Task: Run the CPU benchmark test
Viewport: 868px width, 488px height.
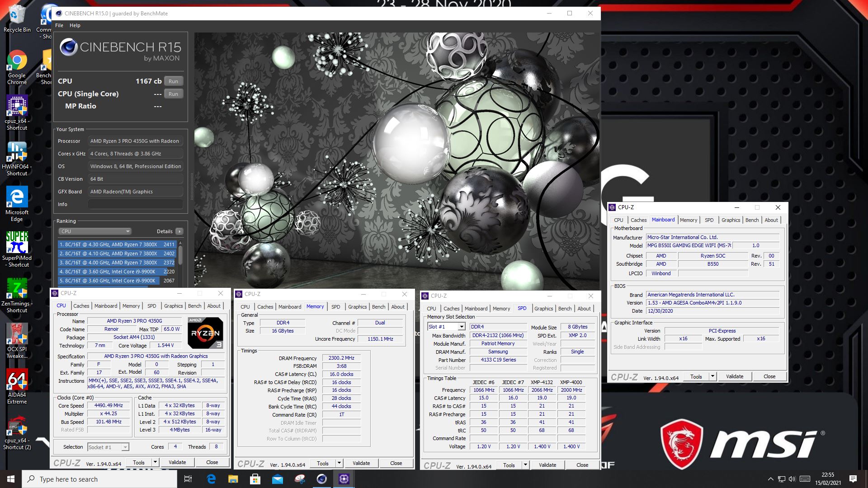Action: click(173, 81)
